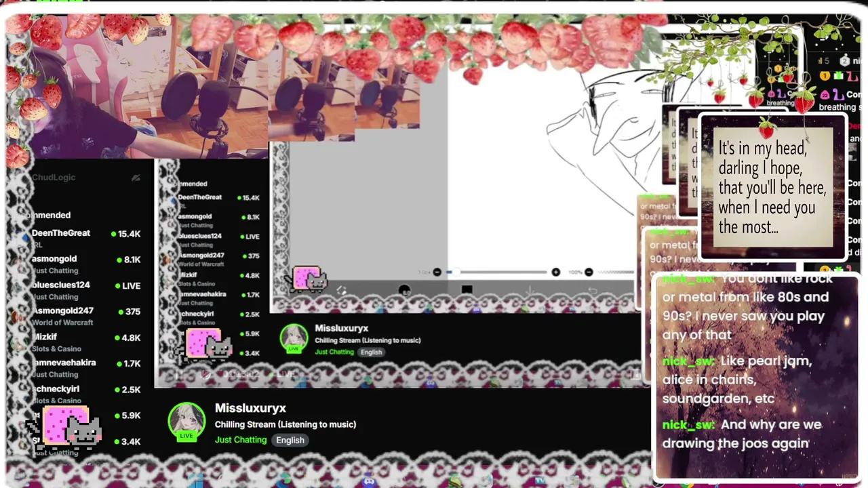Viewport: 868px width, 488px height.
Task: Open bluesclues124 in the smaller nested sidebar
Action: pyautogui.click(x=199, y=236)
